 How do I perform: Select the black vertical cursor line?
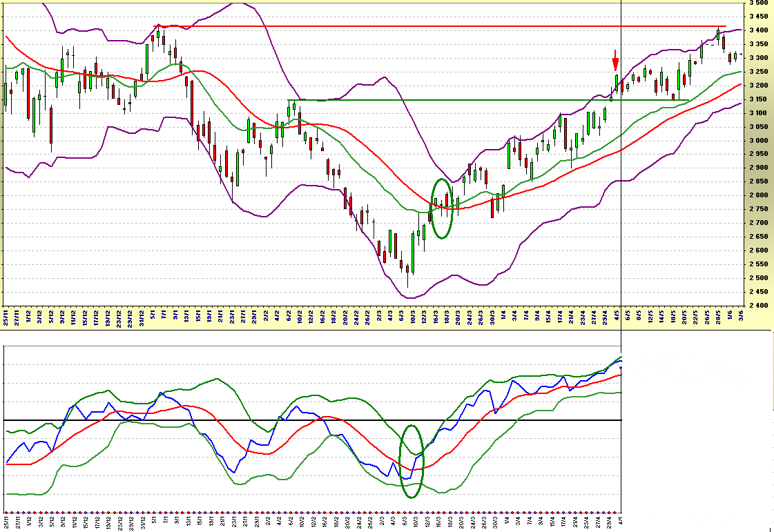(x=622, y=207)
